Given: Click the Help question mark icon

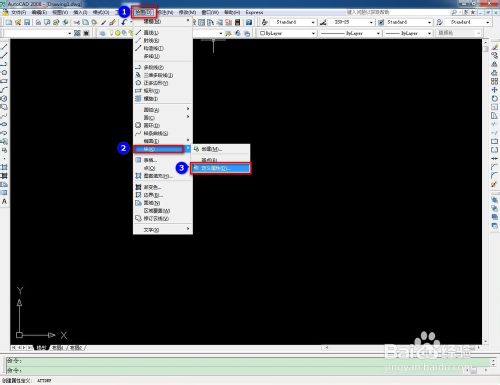Looking at the screenshot, I should click(249, 22).
